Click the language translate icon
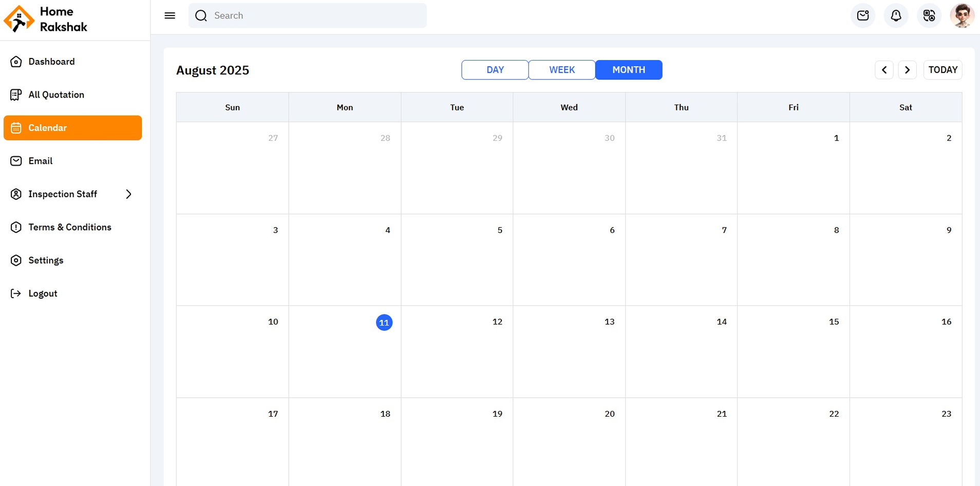 929,15
